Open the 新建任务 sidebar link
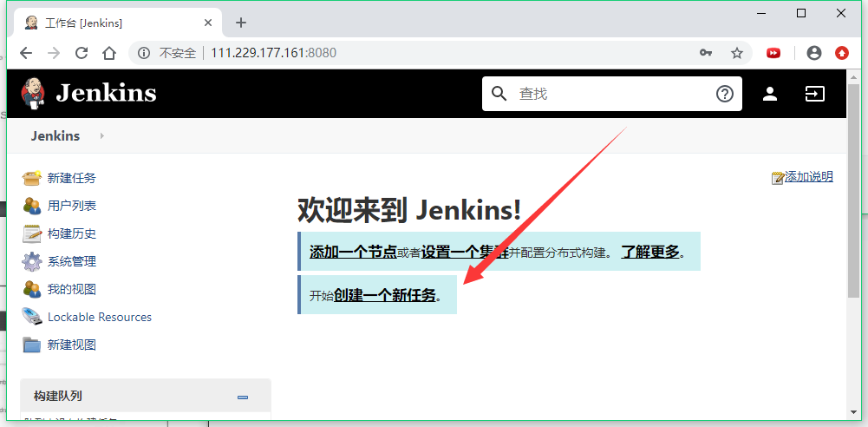Screen dimensions: 868x427 (x=72, y=178)
